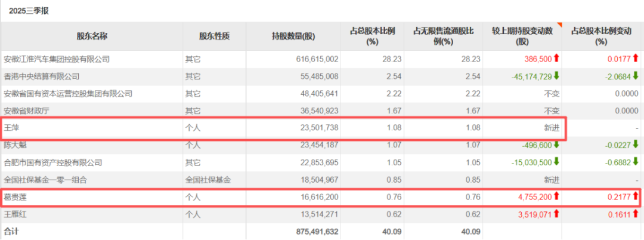
Task: Click the red up arrow beside 0.1611
Action: (636, 214)
